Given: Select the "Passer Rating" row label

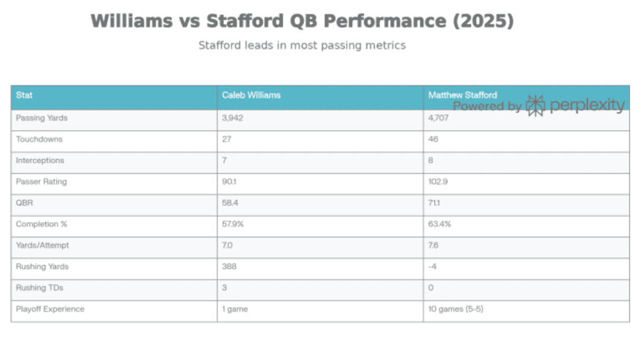Looking at the screenshot, I should click(x=42, y=182).
